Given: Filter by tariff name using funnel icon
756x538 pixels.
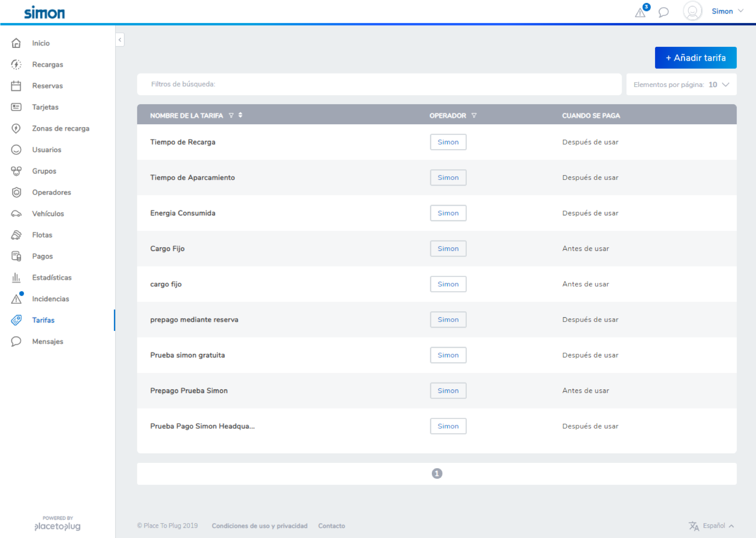Looking at the screenshot, I should (231, 115).
